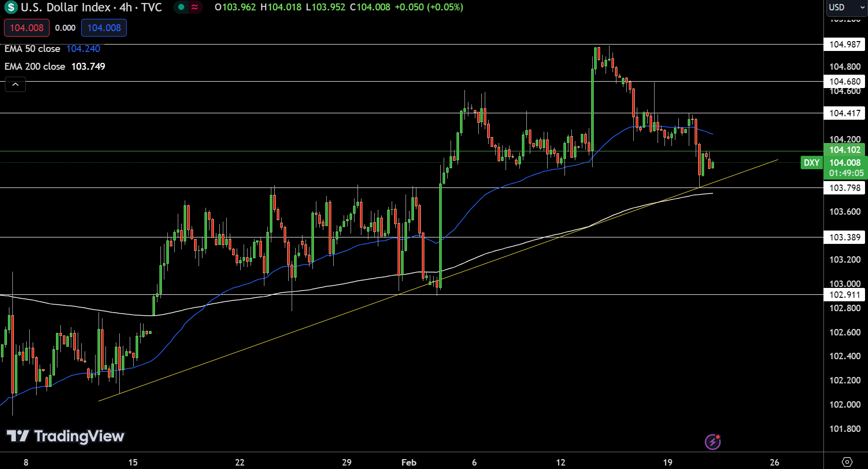
Task: Click the Feb label on time axis
Action: 408,463
